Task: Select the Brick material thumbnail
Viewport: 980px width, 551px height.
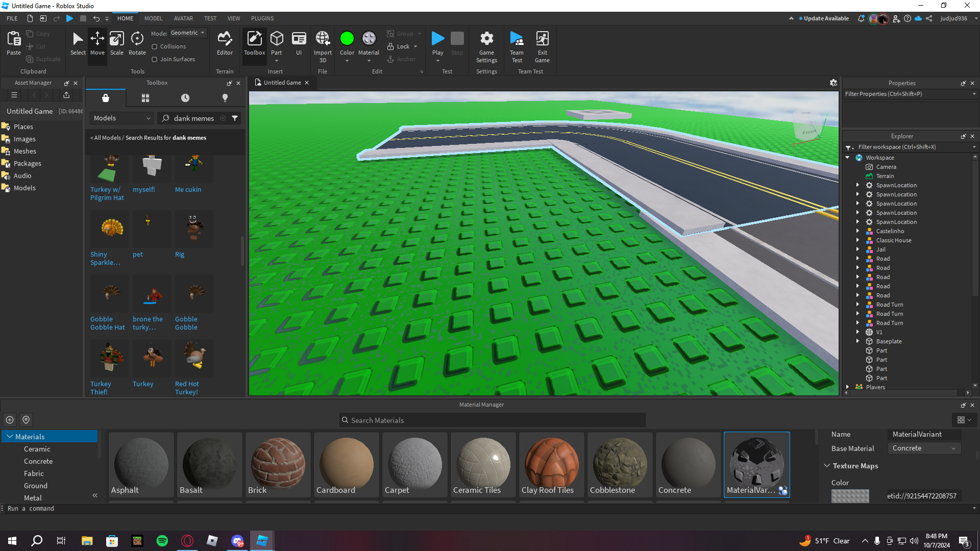Action: [278, 464]
